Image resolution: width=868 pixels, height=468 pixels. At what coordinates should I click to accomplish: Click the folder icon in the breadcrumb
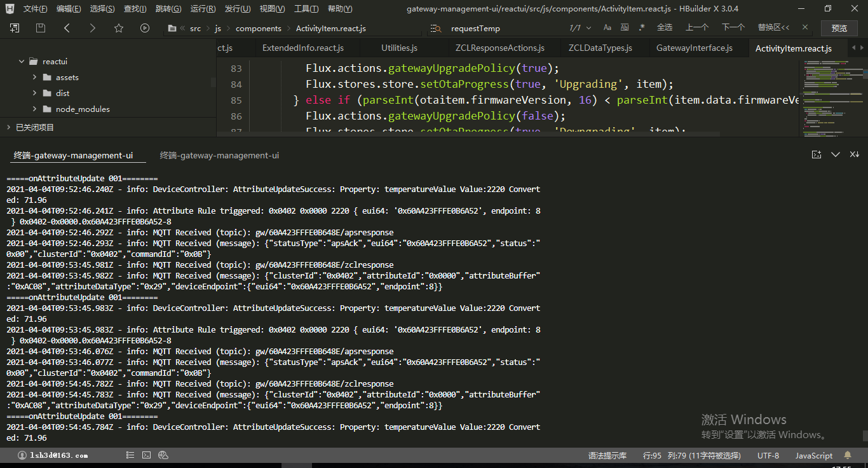click(172, 28)
